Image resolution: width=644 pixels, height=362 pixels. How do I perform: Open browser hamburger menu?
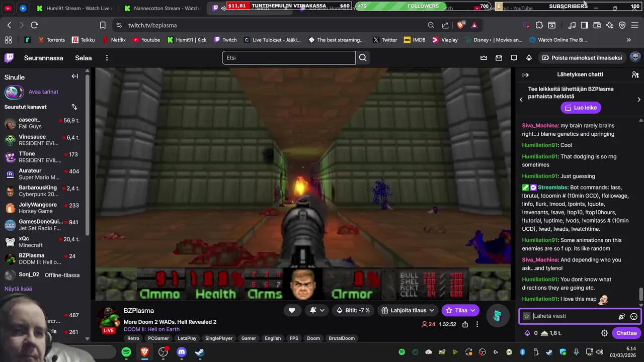tap(635, 25)
